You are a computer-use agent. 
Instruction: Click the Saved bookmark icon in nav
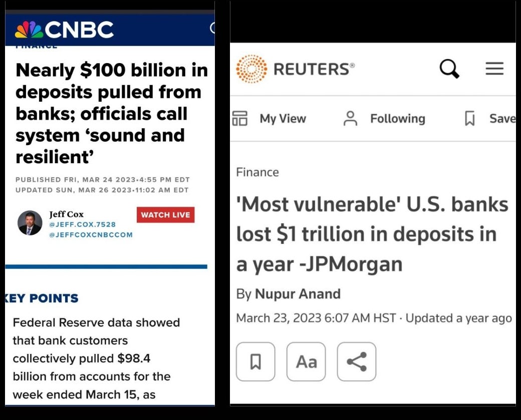470,119
